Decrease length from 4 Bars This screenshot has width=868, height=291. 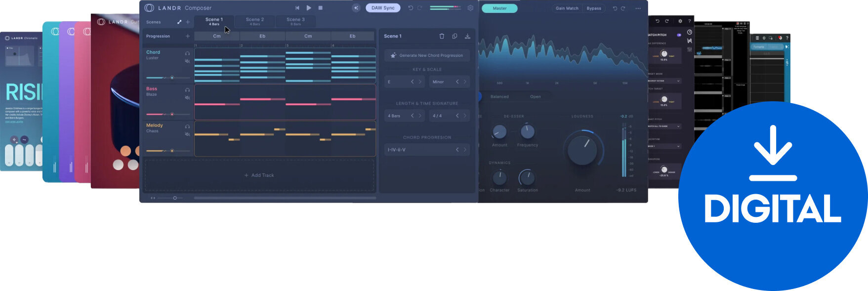[413, 116]
